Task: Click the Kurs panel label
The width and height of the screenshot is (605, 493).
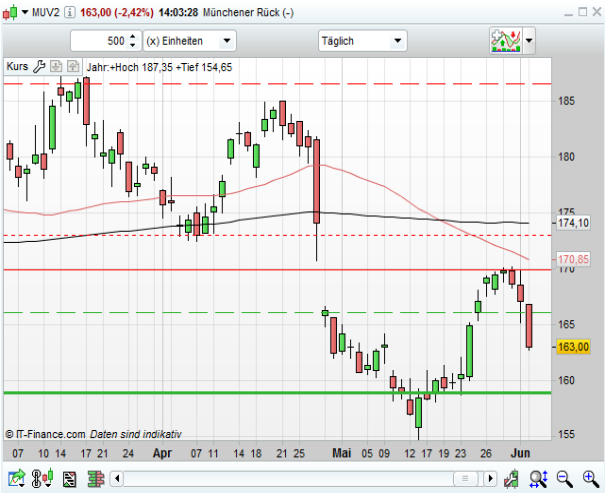Action: pyautogui.click(x=17, y=66)
